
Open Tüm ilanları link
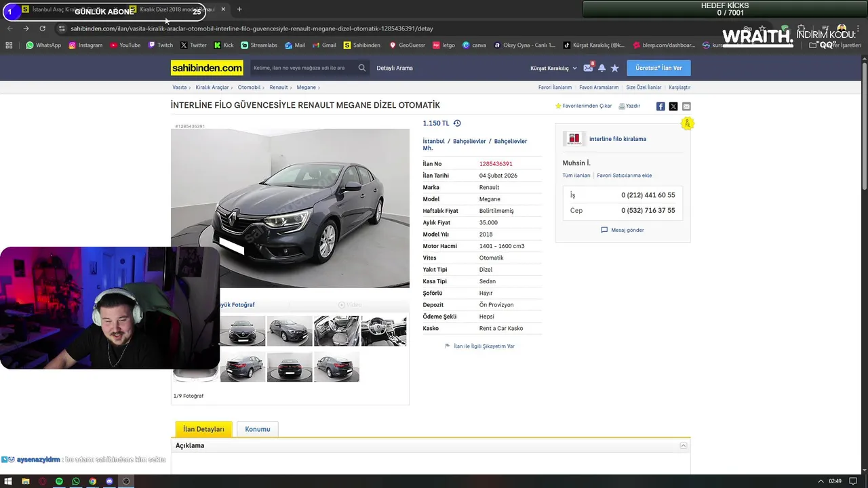coord(576,176)
